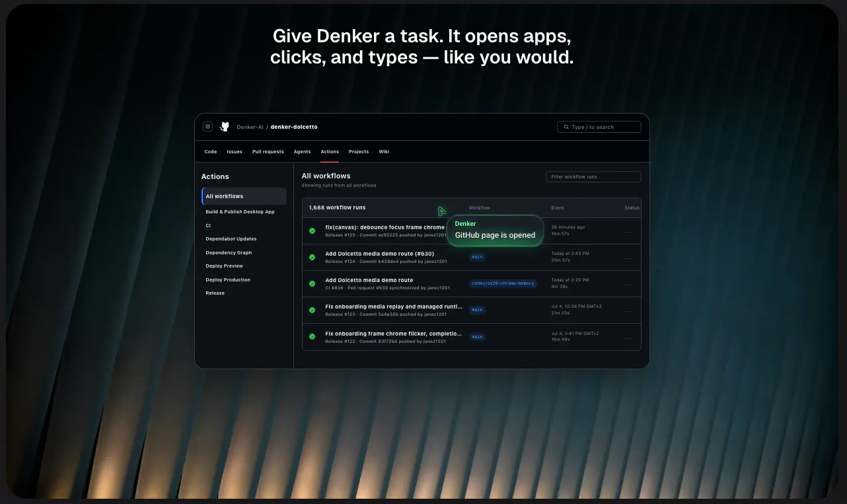Focus the Filter workflow runs field
847x504 pixels.
(593, 177)
